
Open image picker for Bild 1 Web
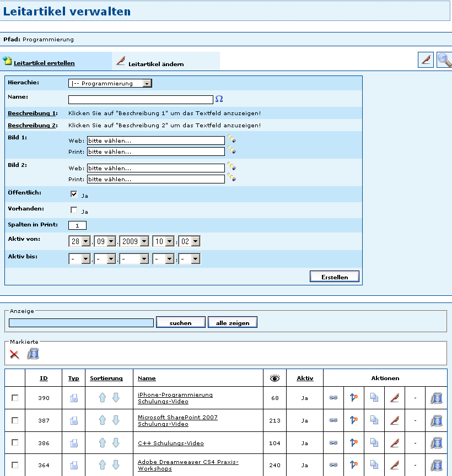click(232, 139)
